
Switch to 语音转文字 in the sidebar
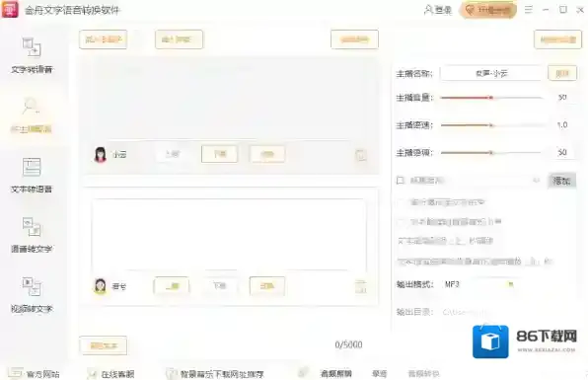coord(32,235)
